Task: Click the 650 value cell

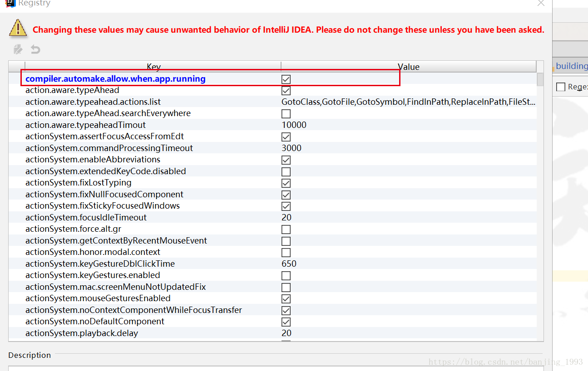Action: 289,264
